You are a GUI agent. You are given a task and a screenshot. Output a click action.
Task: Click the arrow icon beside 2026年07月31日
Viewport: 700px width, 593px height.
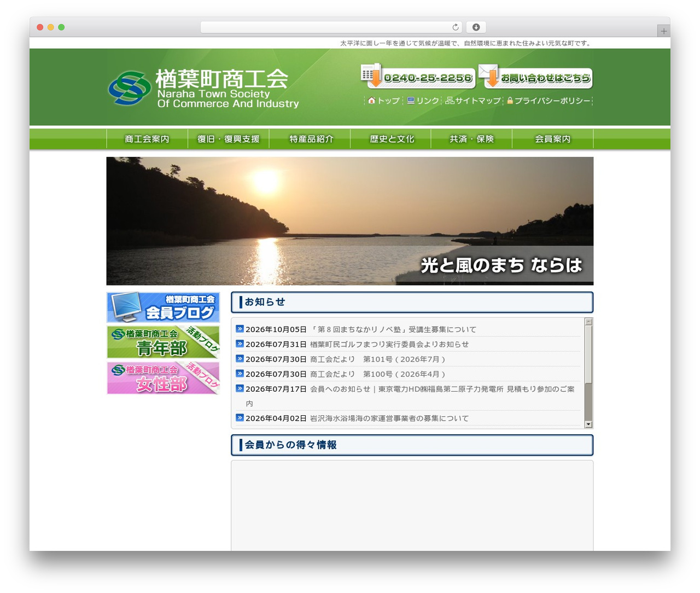pyautogui.click(x=240, y=344)
